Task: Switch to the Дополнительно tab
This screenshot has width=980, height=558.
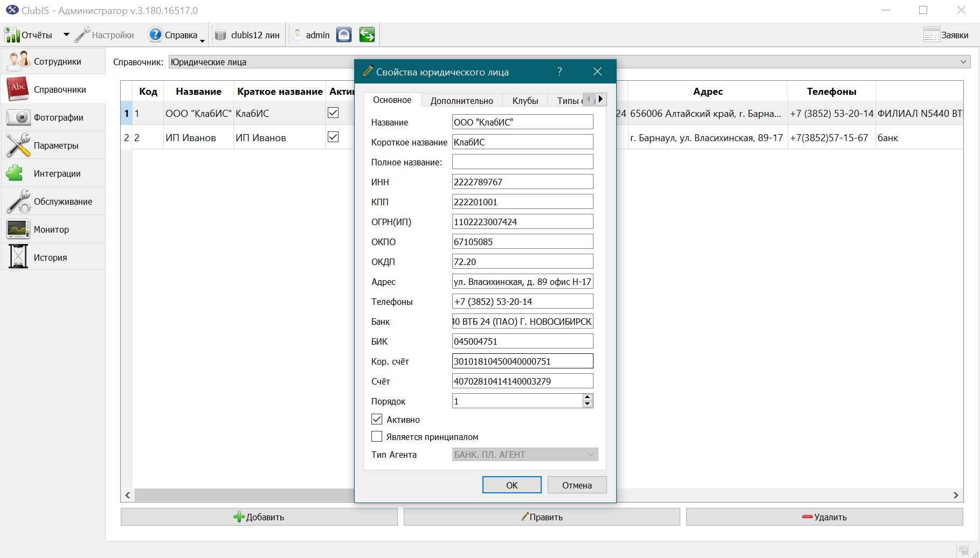Action: coord(461,101)
